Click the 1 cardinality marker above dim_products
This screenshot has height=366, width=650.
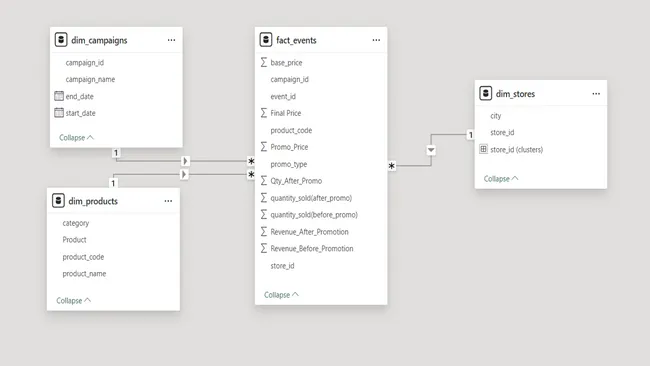[x=113, y=183]
